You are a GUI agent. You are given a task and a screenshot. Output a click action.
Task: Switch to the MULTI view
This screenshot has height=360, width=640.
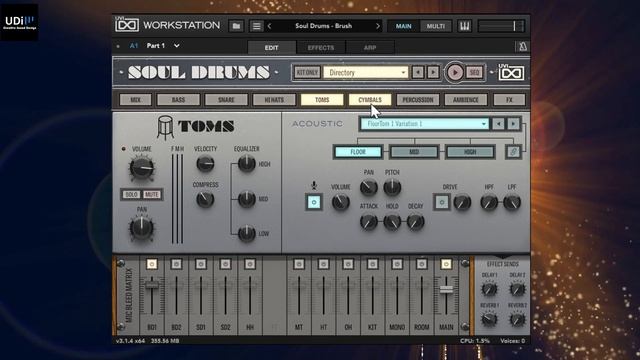pos(436,26)
